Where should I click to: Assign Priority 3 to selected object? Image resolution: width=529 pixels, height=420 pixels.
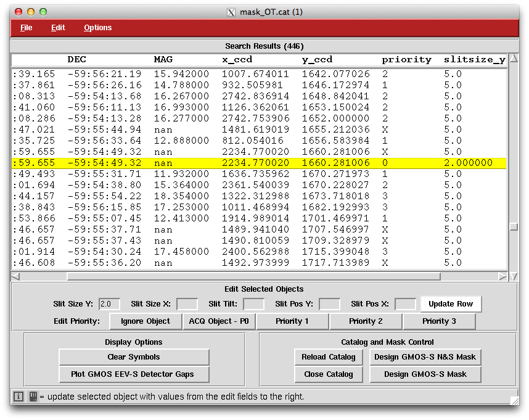pyautogui.click(x=439, y=321)
